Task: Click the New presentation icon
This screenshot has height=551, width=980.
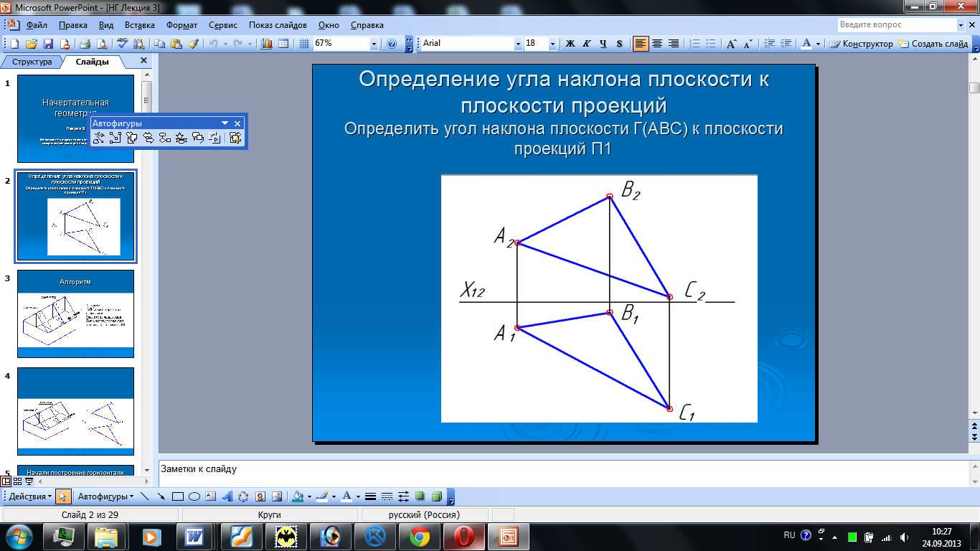Action: 15,44
